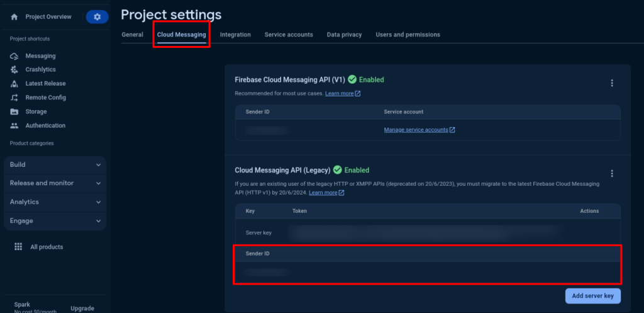Click the blurred Sender ID under Legacy API
This screenshot has width=644, height=313.
268,272
